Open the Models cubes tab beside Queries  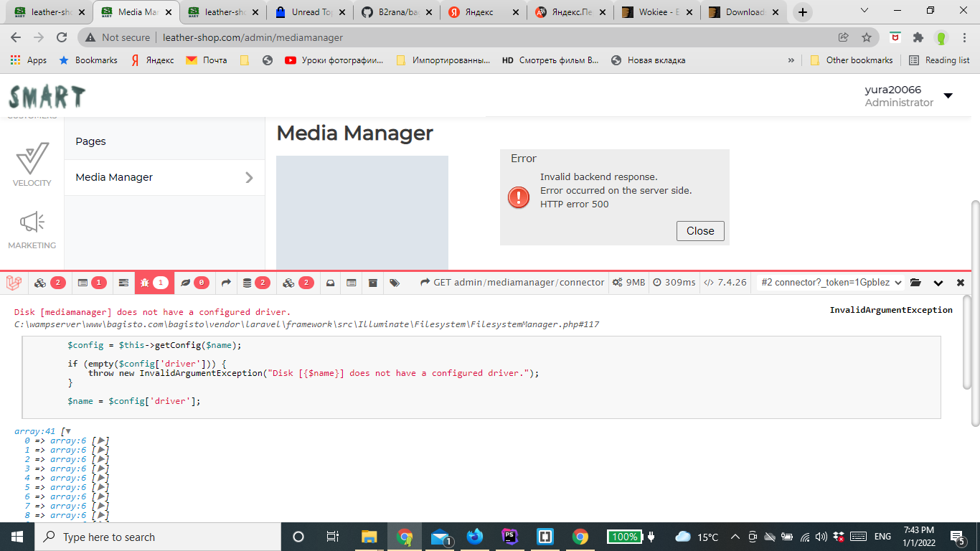(x=298, y=283)
